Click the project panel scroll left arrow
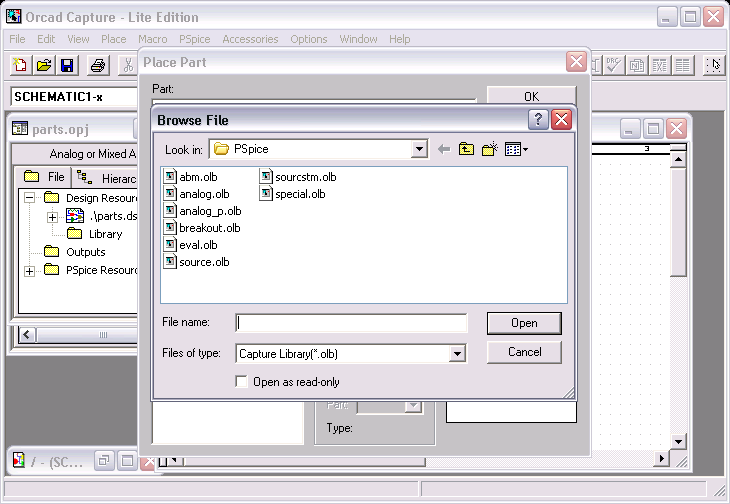 click(x=27, y=335)
